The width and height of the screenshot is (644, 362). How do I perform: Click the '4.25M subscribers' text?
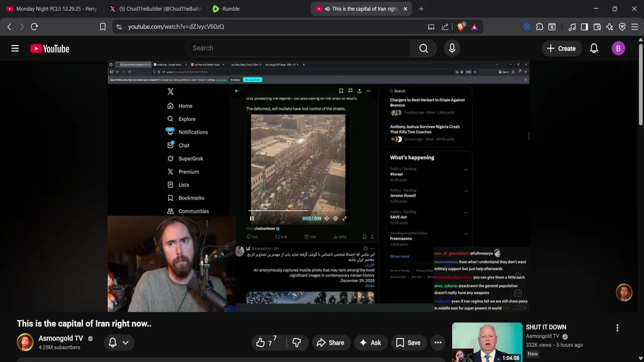point(59,347)
